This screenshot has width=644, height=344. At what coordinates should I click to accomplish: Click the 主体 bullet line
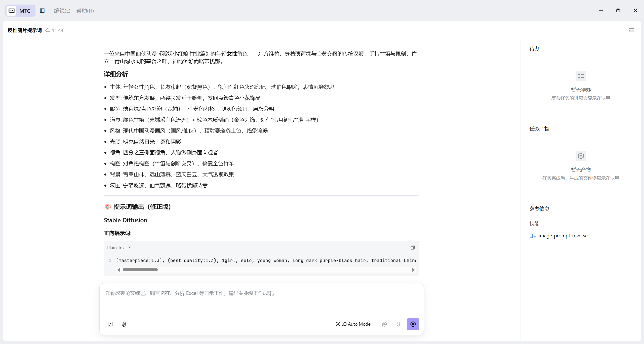tap(222, 87)
